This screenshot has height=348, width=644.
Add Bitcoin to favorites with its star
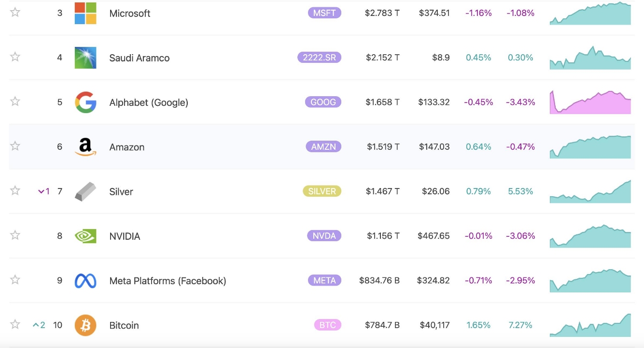point(14,325)
